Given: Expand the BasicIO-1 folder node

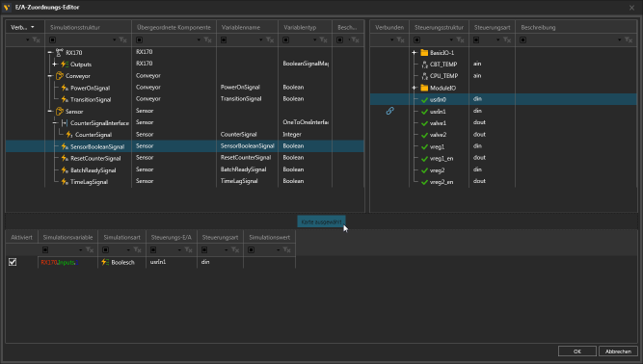Looking at the screenshot, I should (x=414, y=52).
